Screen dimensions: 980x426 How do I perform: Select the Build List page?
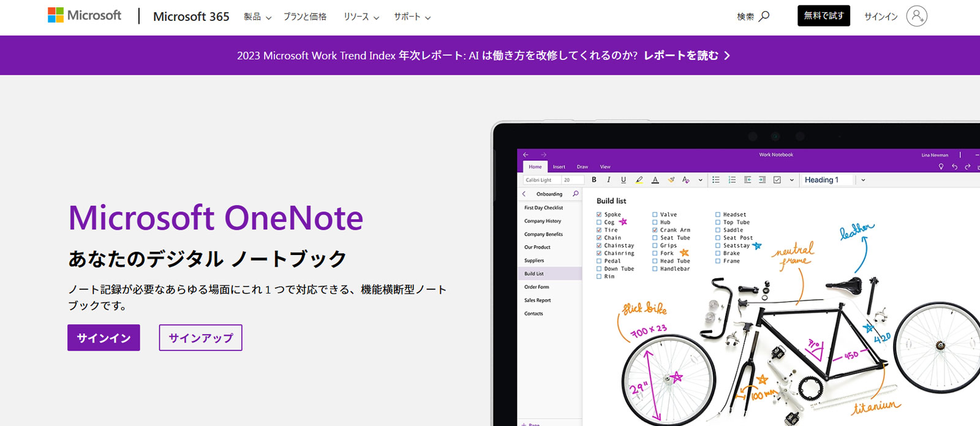(549, 273)
